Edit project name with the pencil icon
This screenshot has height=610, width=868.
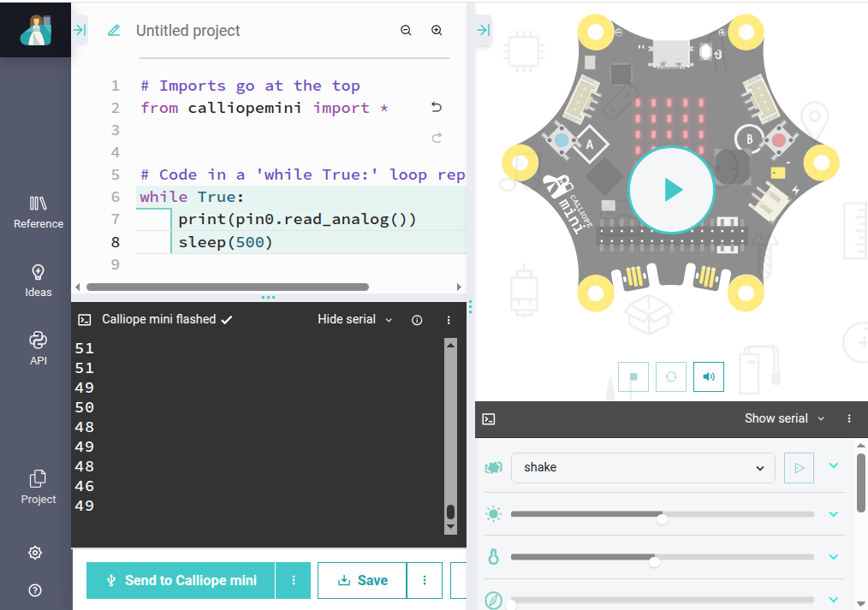click(114, 31)
